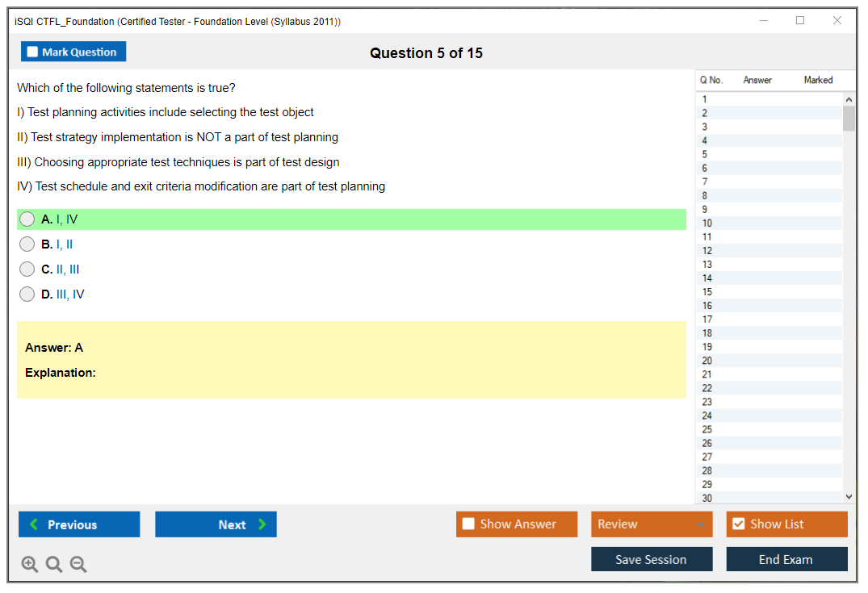868x593 pixels.
Task: Enable the Show Answer checkbox
Action: point(468,524)
